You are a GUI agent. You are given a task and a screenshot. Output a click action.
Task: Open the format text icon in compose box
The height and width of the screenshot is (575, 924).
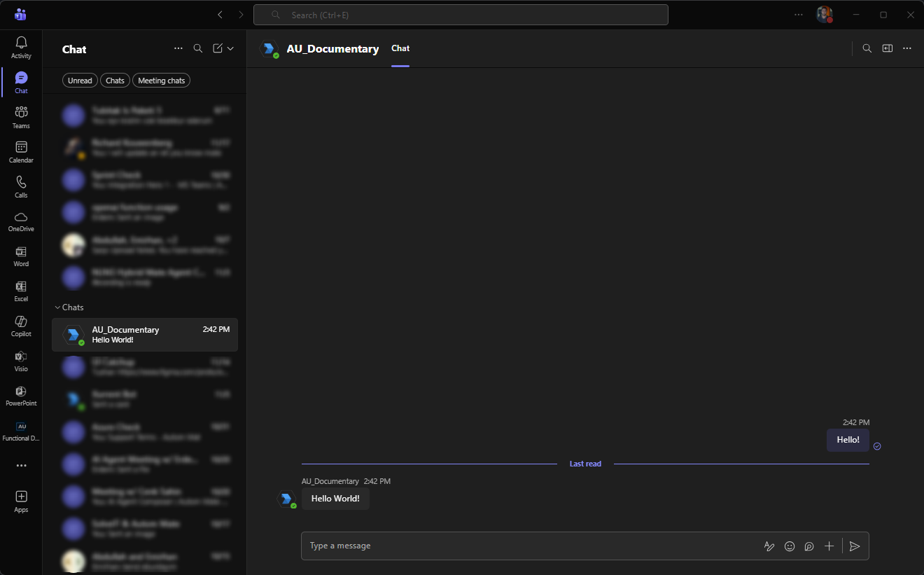coord(769,546)
